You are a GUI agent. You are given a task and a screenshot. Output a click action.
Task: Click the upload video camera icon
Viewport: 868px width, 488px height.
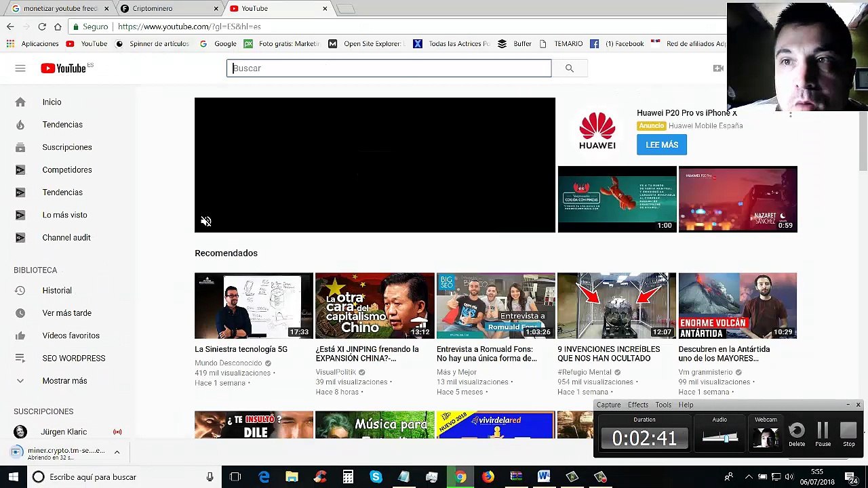pyautogui.click(x=718, y=68)
